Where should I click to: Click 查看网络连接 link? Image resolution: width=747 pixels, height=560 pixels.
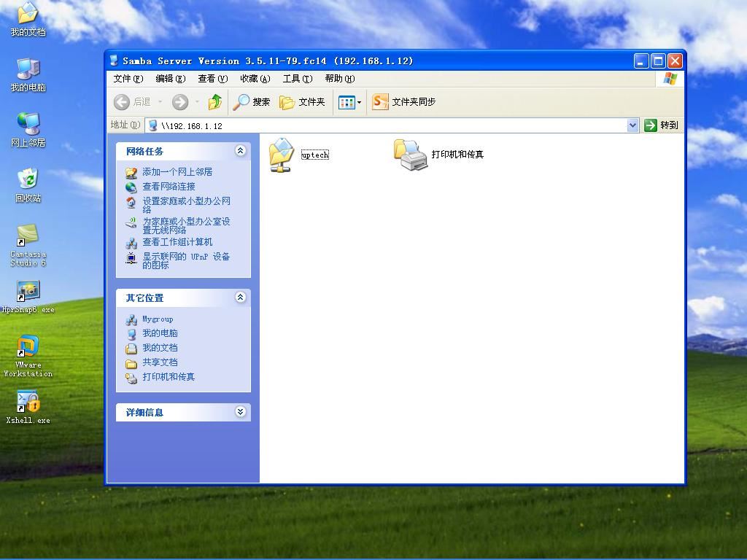coord(169,187)
